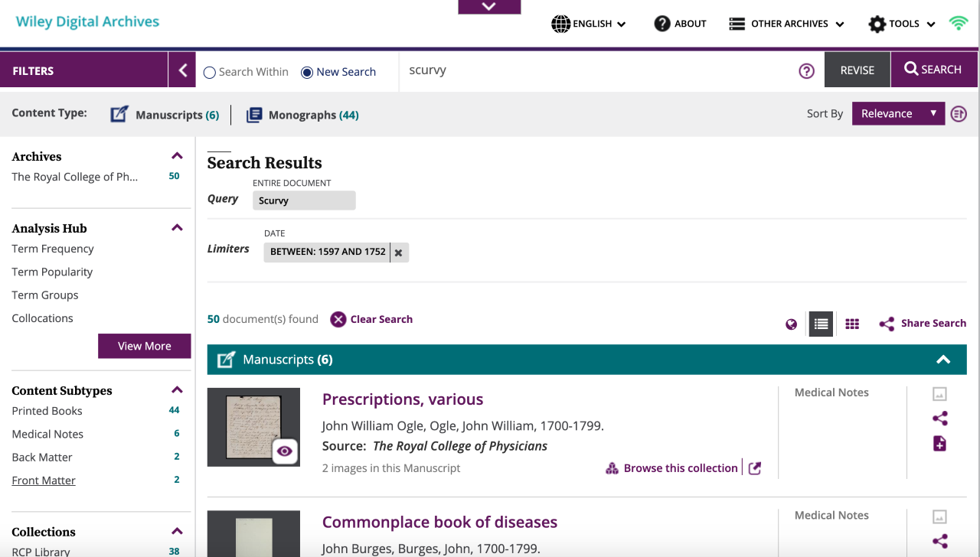The height and width of the screenshot is (557, 980).
Task: Click the globe language icon
Action: pyautogui.click(x=561, y=24)
